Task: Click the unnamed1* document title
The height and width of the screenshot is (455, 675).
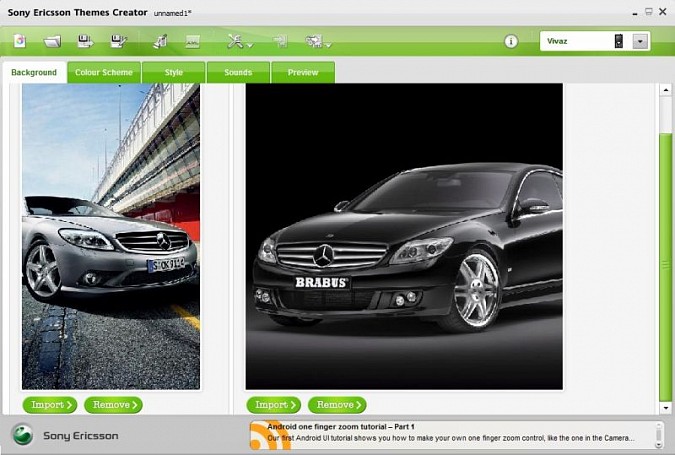Action: click(173, 13)
